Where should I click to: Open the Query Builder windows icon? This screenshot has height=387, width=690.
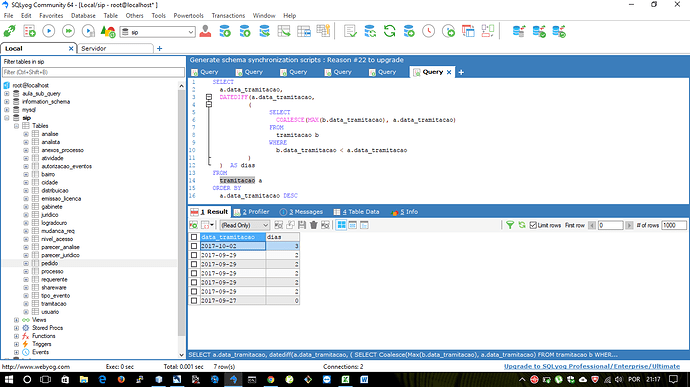point(468,31)
